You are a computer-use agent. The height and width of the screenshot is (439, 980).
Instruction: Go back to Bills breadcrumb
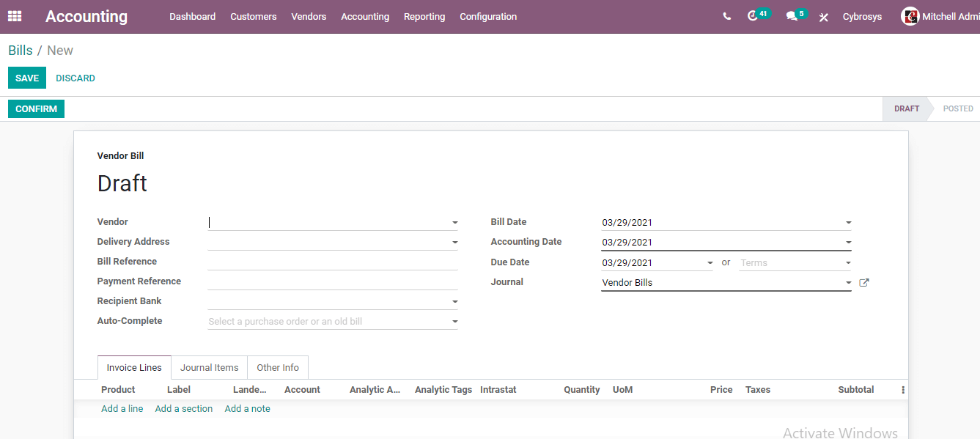coord(21,51)
